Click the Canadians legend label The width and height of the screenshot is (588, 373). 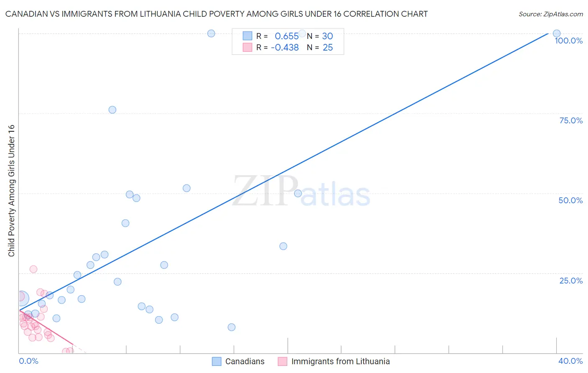(245, 361)
